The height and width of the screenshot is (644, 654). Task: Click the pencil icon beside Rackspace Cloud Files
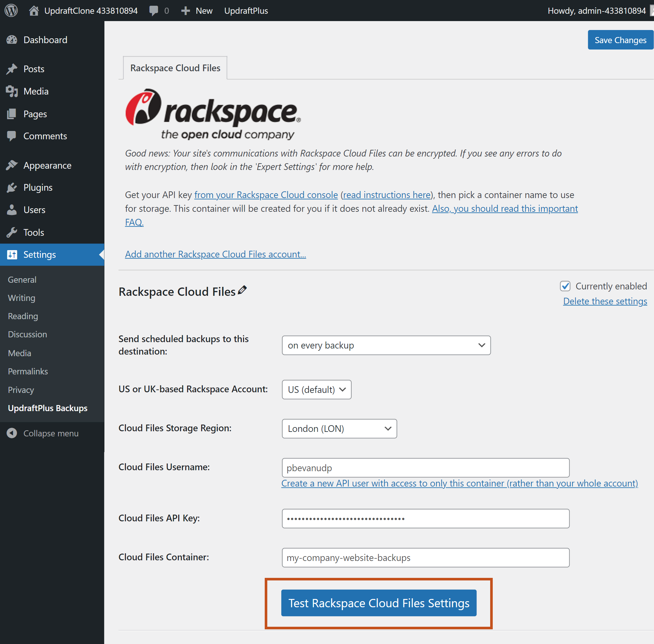(x=242, y=290)
